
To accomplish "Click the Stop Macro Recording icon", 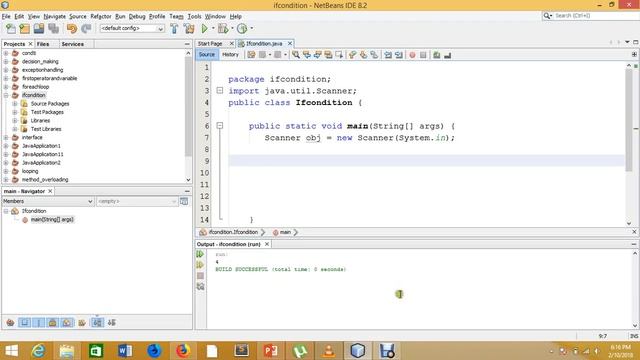I will (423, 55).
